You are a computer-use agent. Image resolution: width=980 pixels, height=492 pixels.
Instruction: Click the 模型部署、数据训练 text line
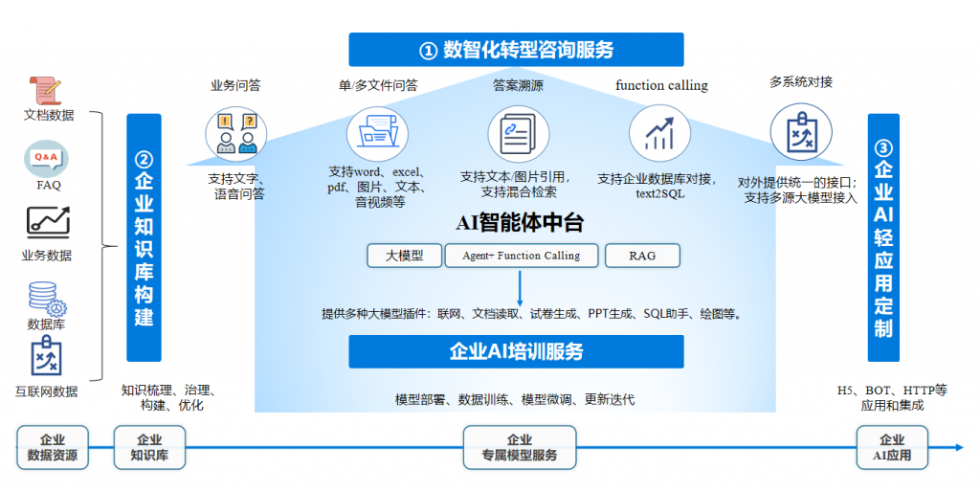pyautogui.click(x=515, y=399)
